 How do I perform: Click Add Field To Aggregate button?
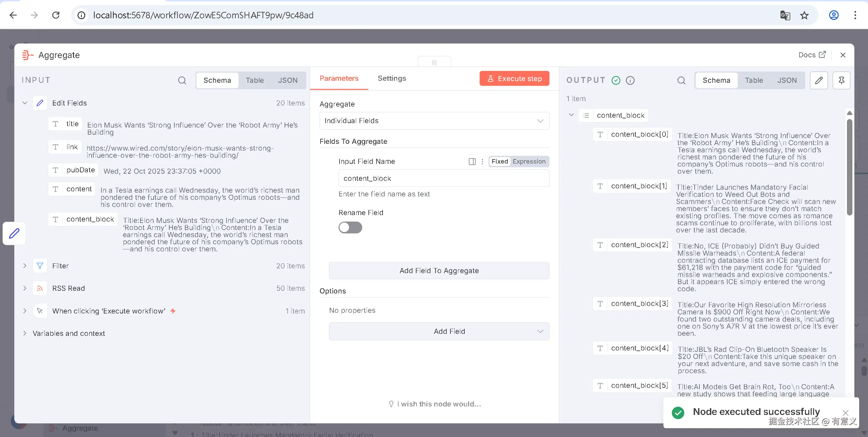coord(439,270)
